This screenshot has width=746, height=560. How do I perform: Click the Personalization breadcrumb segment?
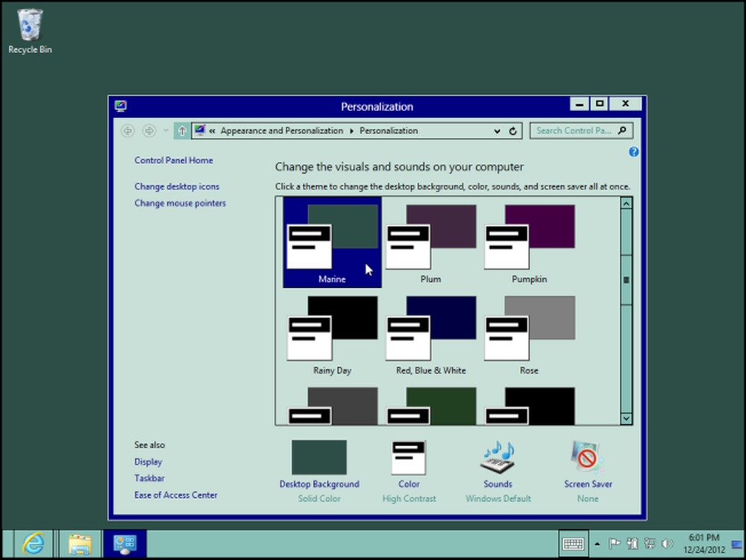pyautogui.click(x=389, y=130)
